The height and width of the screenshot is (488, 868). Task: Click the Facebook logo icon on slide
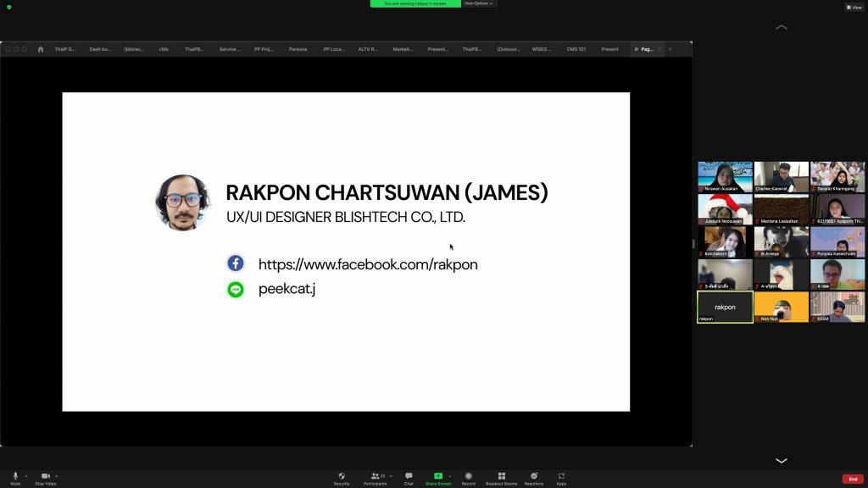click(x=236, y=263)
